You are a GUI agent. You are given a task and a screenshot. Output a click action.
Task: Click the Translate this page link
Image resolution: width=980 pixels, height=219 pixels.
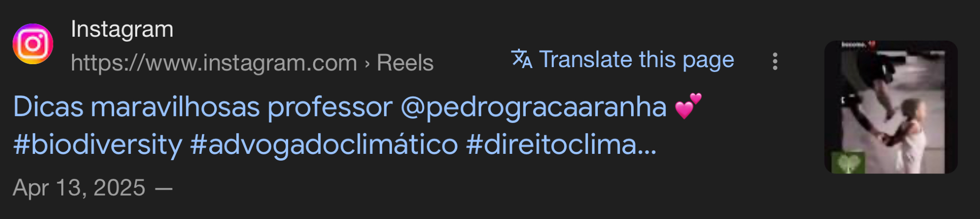(636, 60)
